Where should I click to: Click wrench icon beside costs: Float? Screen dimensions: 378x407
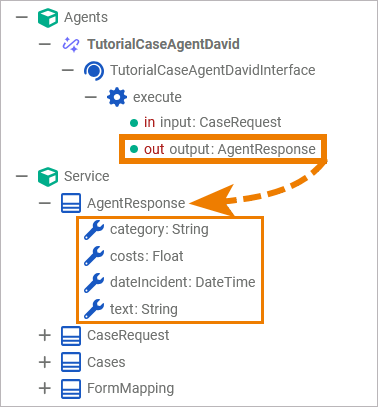click(x=94, y=256)
